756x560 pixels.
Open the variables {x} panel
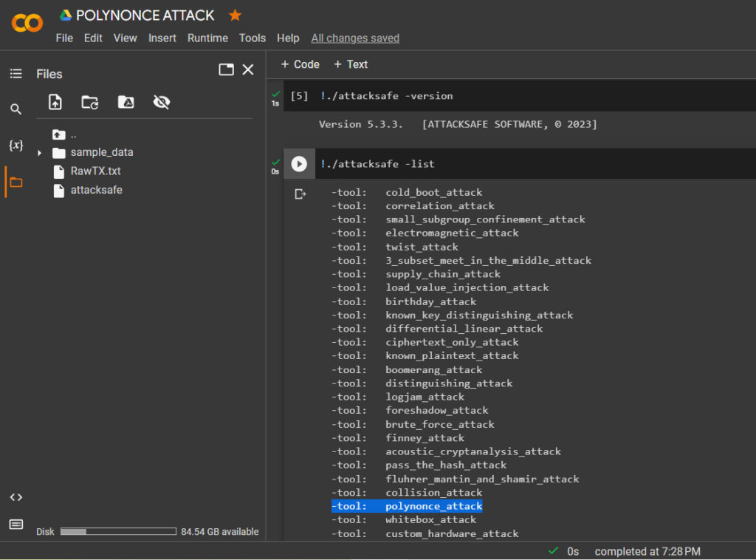coord(16,146)
